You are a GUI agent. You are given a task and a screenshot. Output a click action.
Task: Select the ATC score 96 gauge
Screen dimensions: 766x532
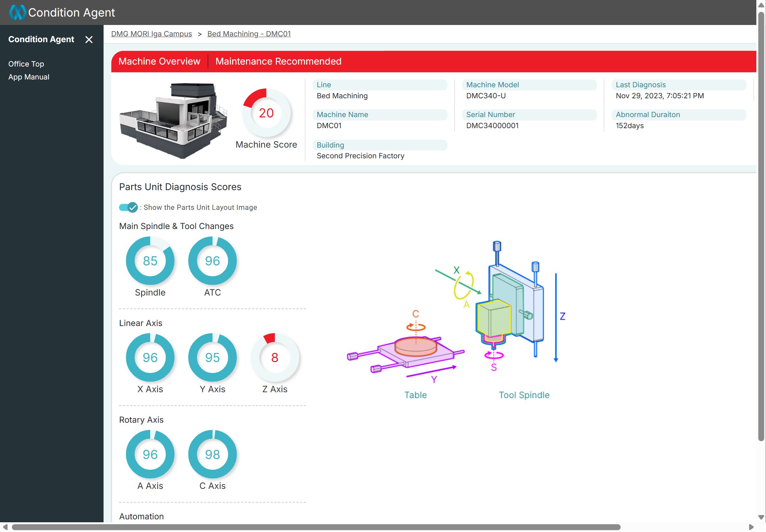click(212, 261)
